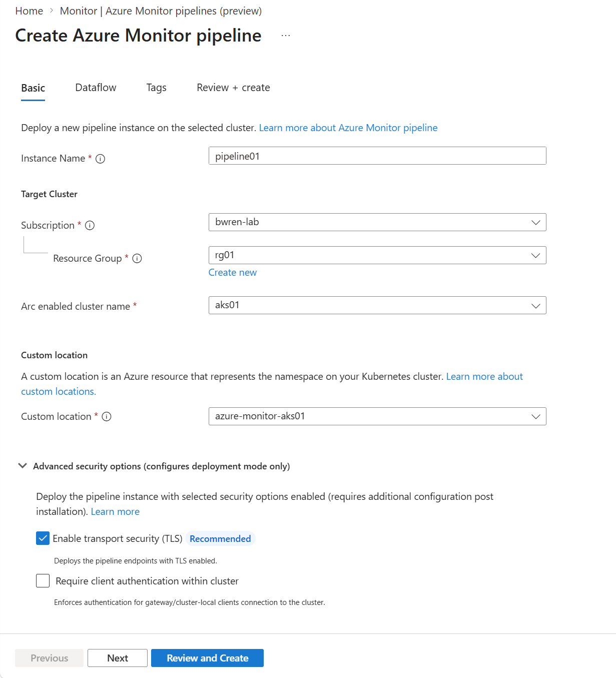
Task: Click the Review and Create button
Action: pyautogui.click(x=207, y=658)
